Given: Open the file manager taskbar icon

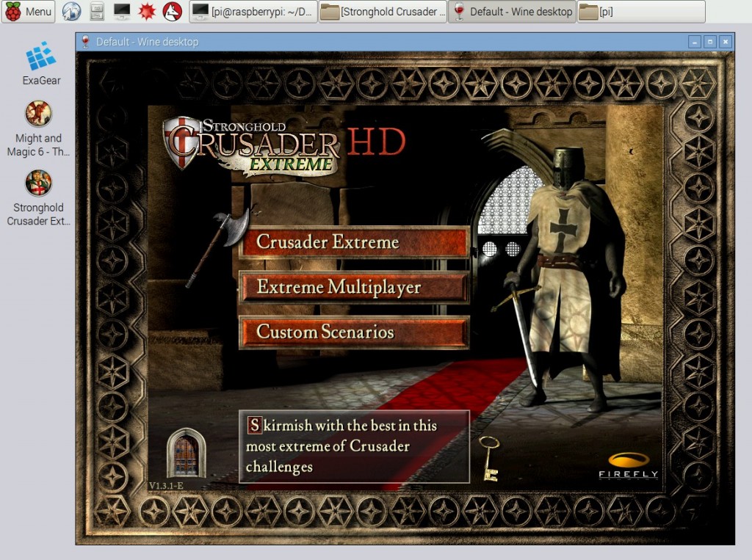Looking at the screenshot, I should coord(97,12).
